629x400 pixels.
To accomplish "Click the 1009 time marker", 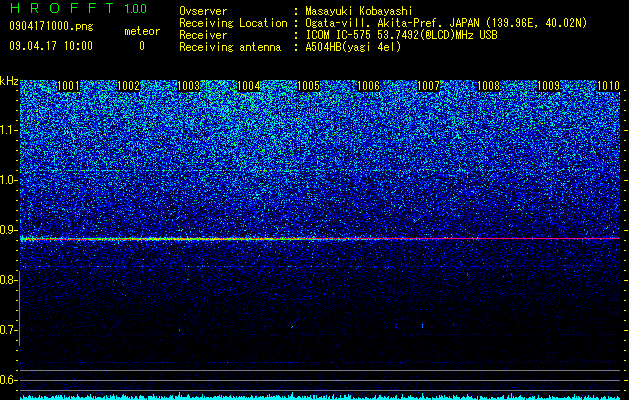I will point(548,86).
